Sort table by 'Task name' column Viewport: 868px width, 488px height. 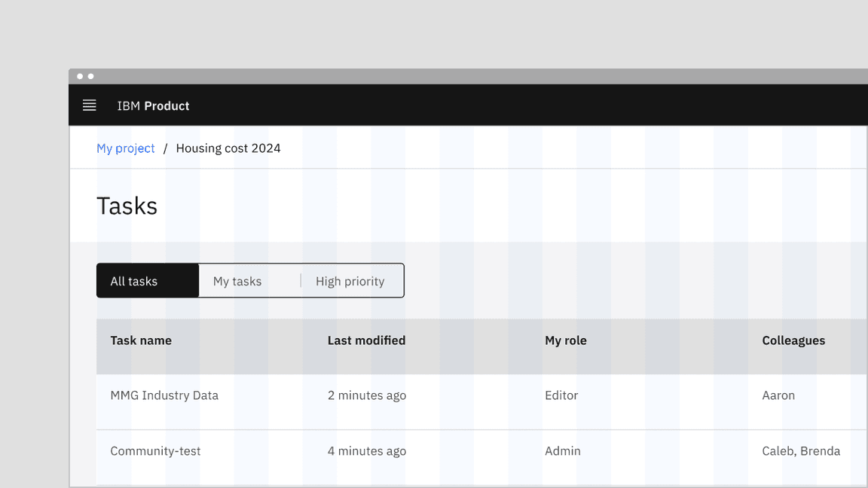tap(141, 340)
